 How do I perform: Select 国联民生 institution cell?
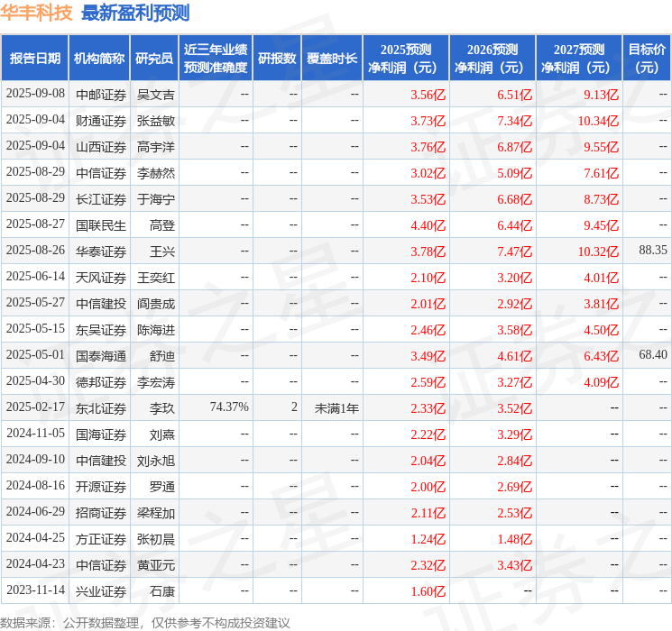point(101,225)
